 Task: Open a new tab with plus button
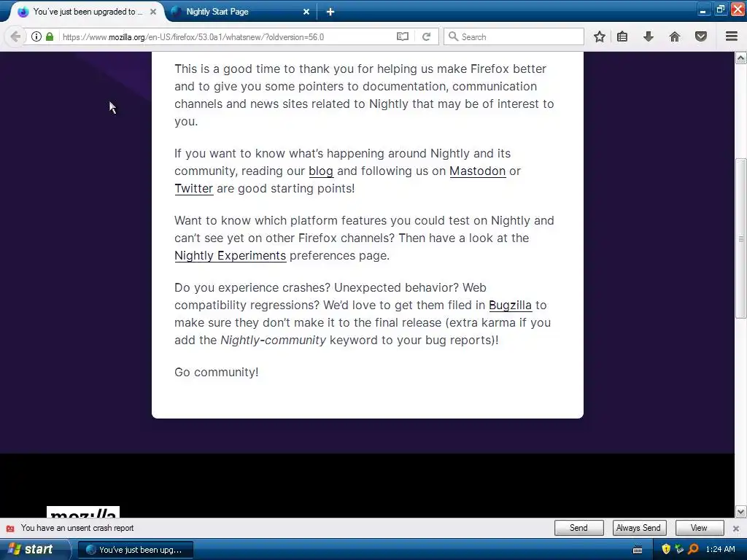tap(330, 12)
